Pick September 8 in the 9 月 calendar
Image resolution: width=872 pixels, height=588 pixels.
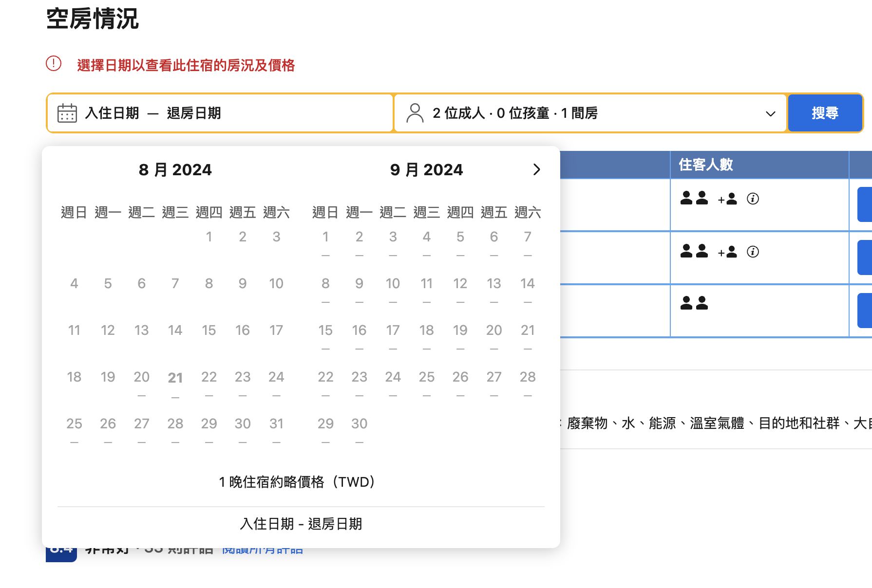pyautogui.click(x=325, y=290)
